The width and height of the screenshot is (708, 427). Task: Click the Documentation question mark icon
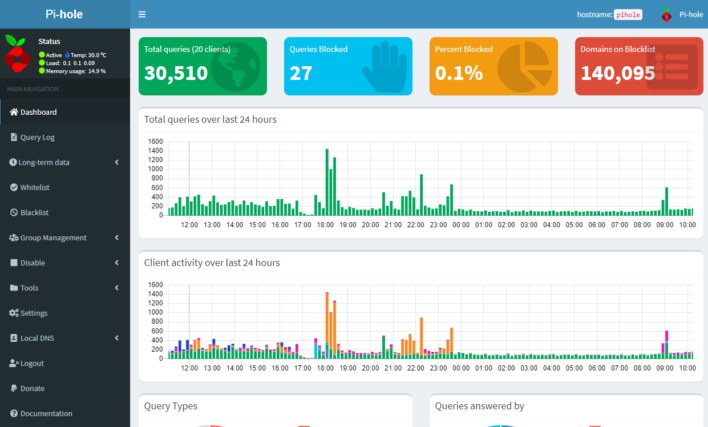13,413
